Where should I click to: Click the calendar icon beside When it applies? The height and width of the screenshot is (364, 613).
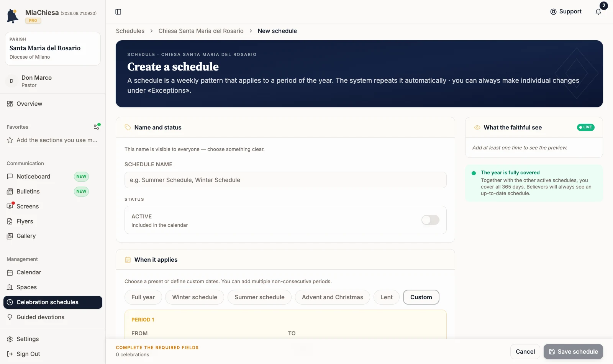click(128, 260)
